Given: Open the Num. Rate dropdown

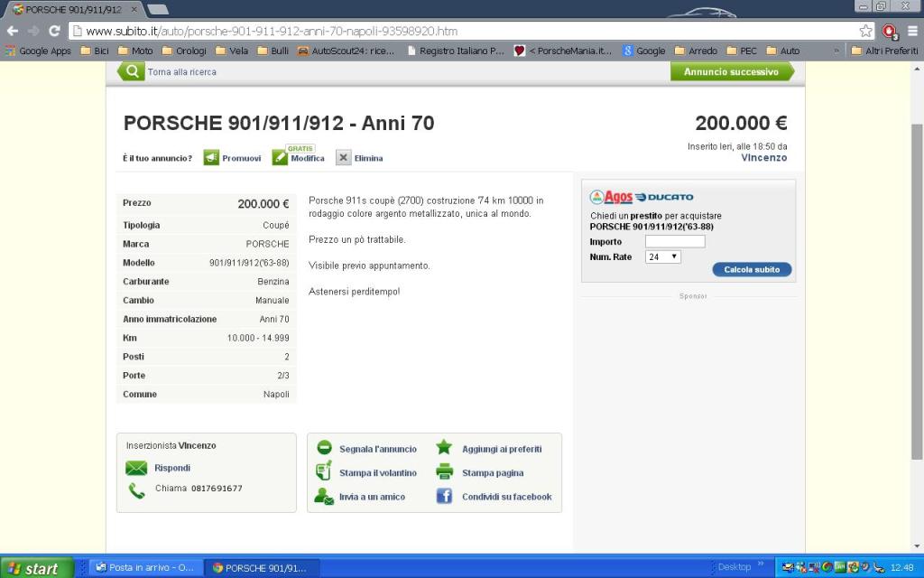Looking at the screenshot, I should click(663, 256).
